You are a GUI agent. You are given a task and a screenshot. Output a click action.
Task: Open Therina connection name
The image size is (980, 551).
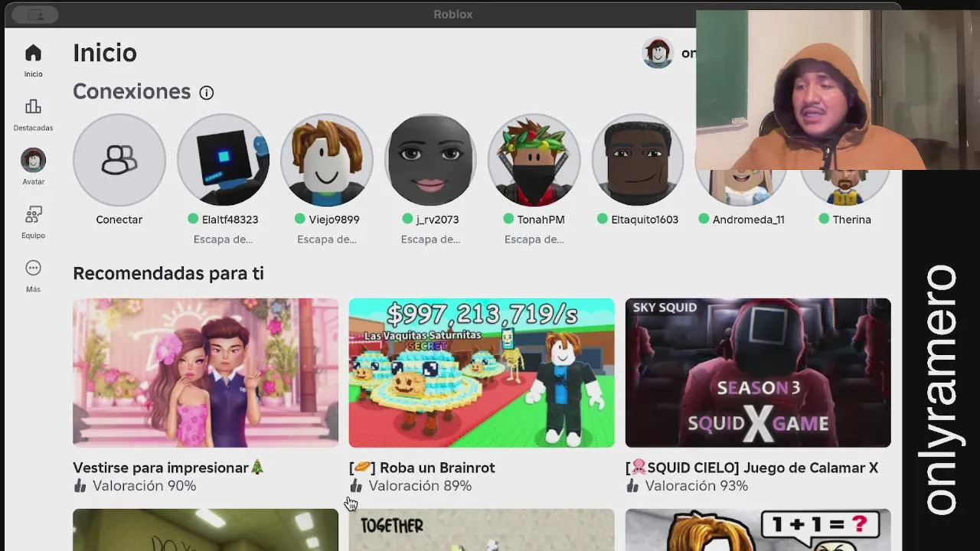(851, 220)
